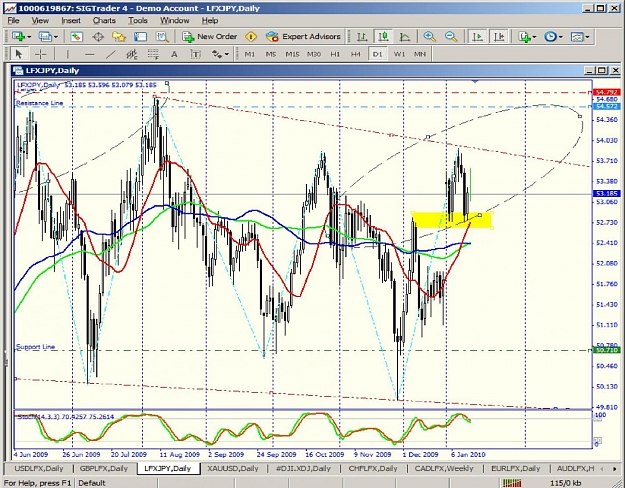Screen dimensions: 625x488
Task: Open the Navigator window icon
Action: [x=119, y=37]
